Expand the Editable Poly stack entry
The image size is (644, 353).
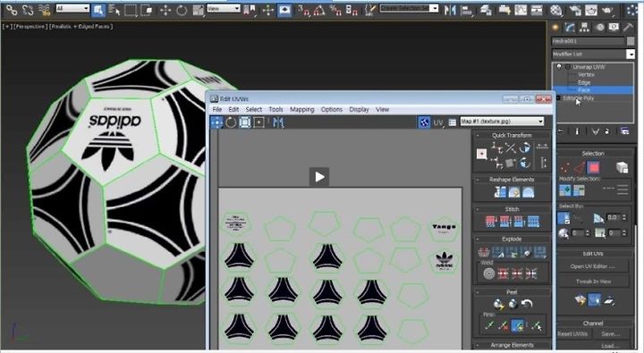[558, 98]
